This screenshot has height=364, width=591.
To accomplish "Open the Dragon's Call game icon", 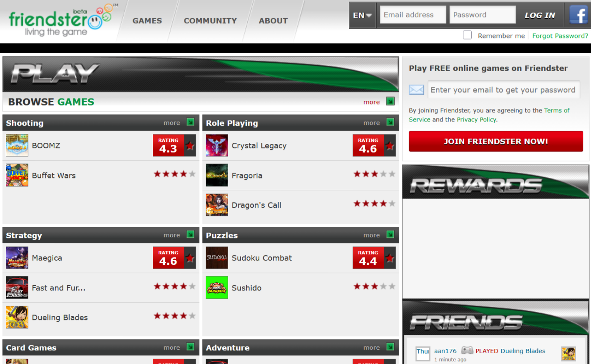I will click(x=217, y=205).
